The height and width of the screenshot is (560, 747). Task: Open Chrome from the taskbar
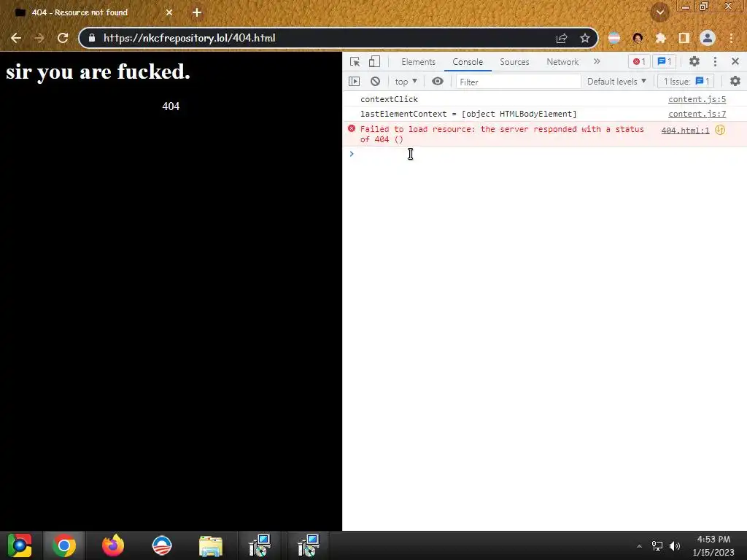point(64,545)
